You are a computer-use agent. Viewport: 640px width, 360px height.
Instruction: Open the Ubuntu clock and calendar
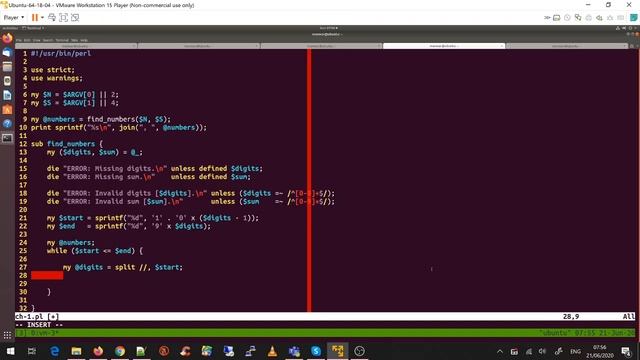click(x=329, y=28)
